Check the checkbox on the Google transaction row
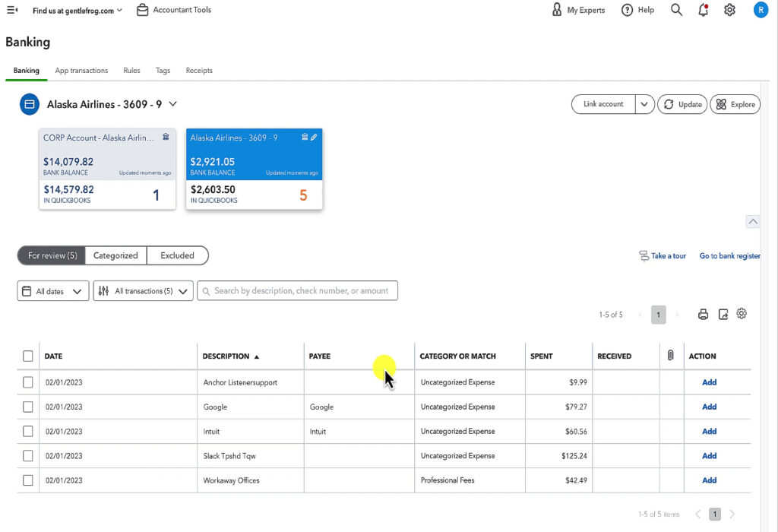This screenshot has height=532, width=778. click(27, 407)
